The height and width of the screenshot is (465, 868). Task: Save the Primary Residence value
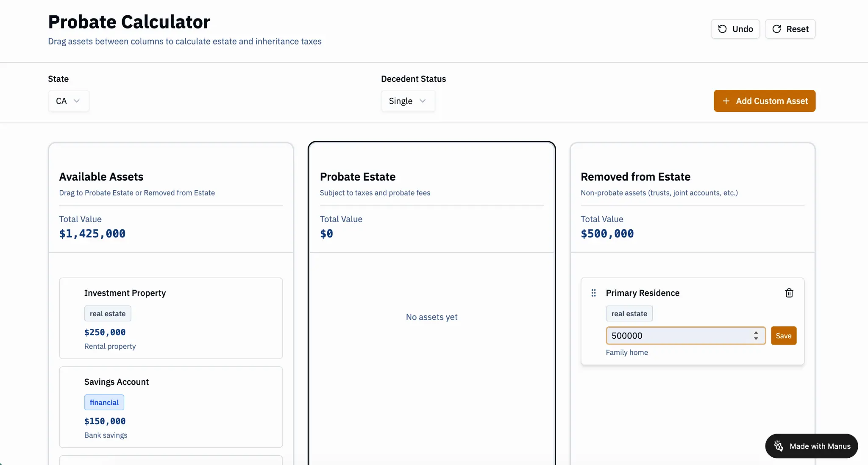pyautogui.click(x=783, y=336)
